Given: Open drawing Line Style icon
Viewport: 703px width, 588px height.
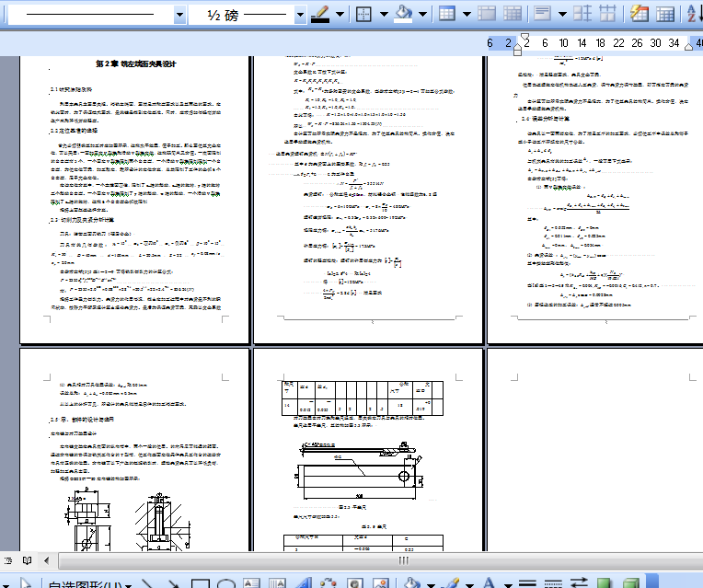Looking at the screenshot, I should point(527,583).
